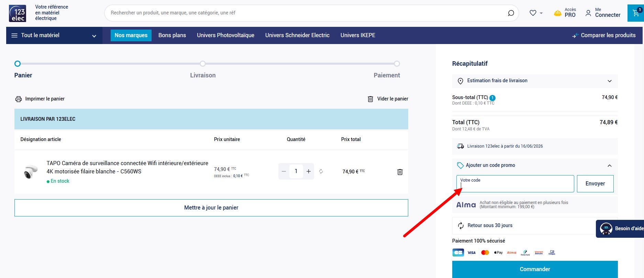Click the Votre code promo field

(515, 184)
